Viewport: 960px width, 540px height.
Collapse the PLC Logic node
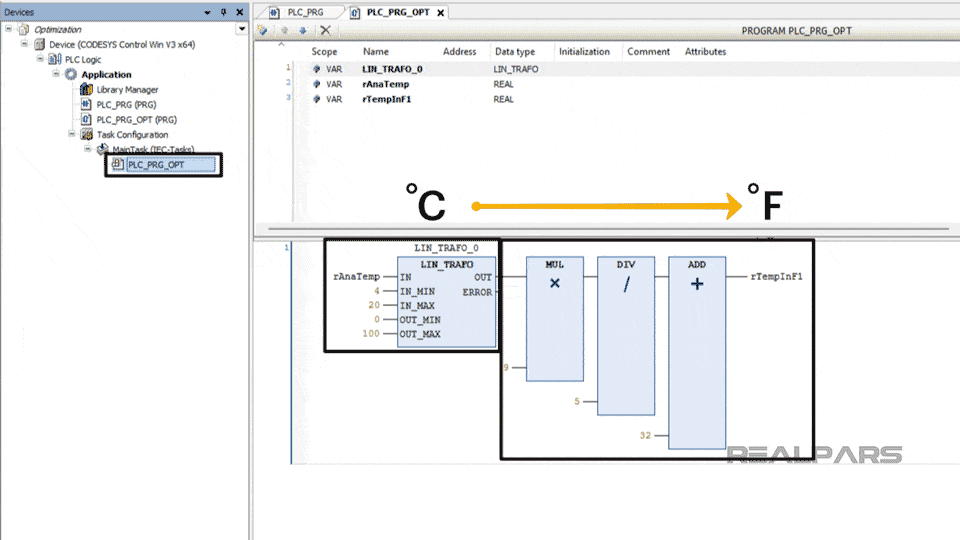tap(40, 59)
